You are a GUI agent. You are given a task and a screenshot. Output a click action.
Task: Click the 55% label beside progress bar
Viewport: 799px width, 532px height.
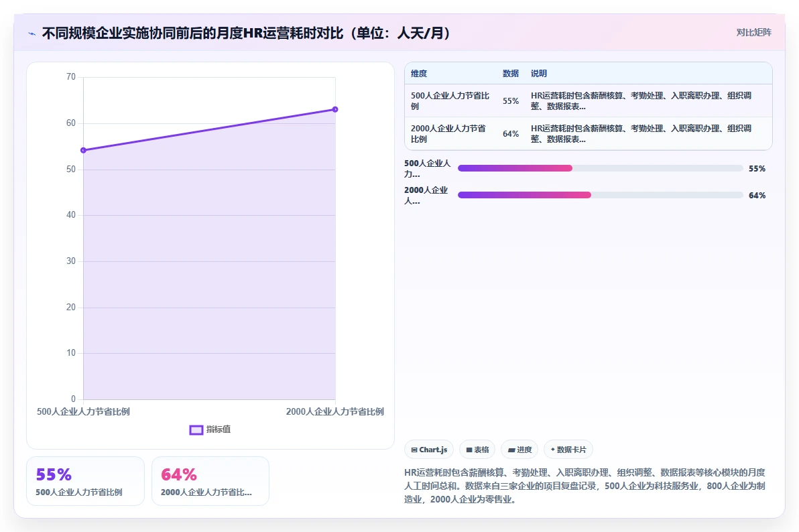coord(757,169)
